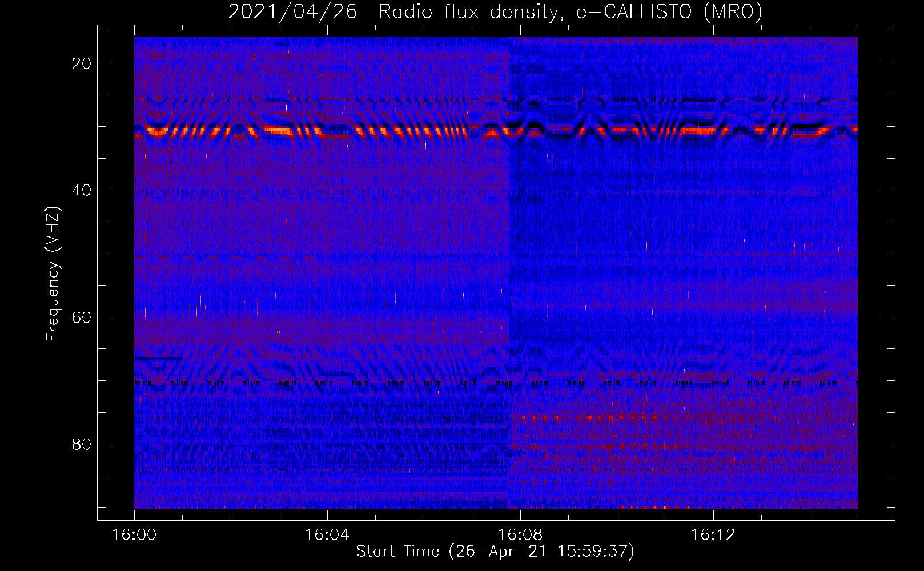Click the '16:12' time tick label
This screenshot has height=571, width=924.
(x=713, y=534)
